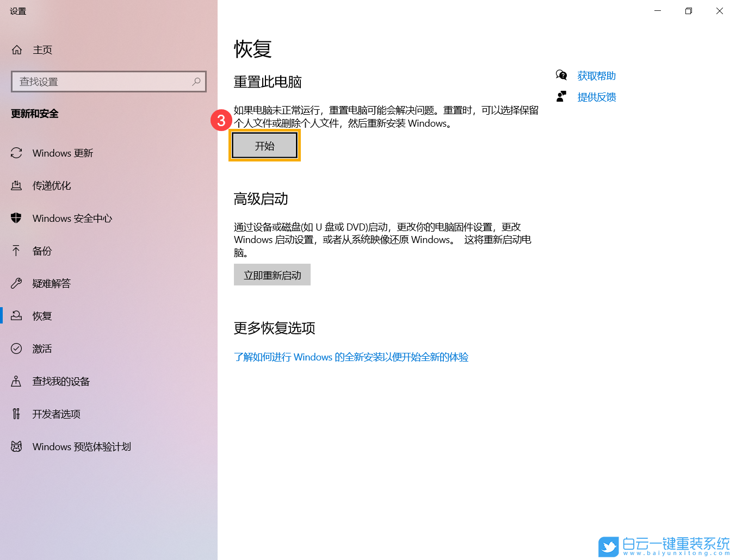Click the 提供反馈 feedback icon
Image resolution: width=736 pixels, height=560 pixels.
pyautogui.click(x=561, y=96)
